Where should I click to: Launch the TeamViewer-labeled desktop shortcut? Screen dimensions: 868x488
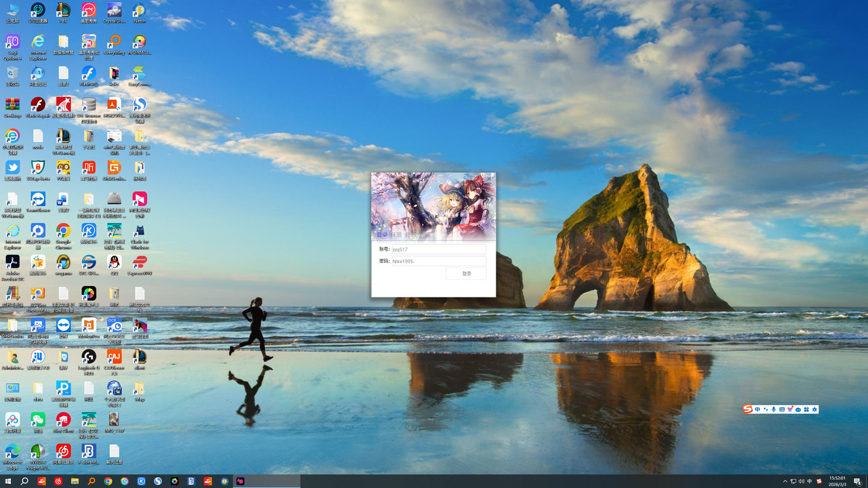[x=38, y=202]
